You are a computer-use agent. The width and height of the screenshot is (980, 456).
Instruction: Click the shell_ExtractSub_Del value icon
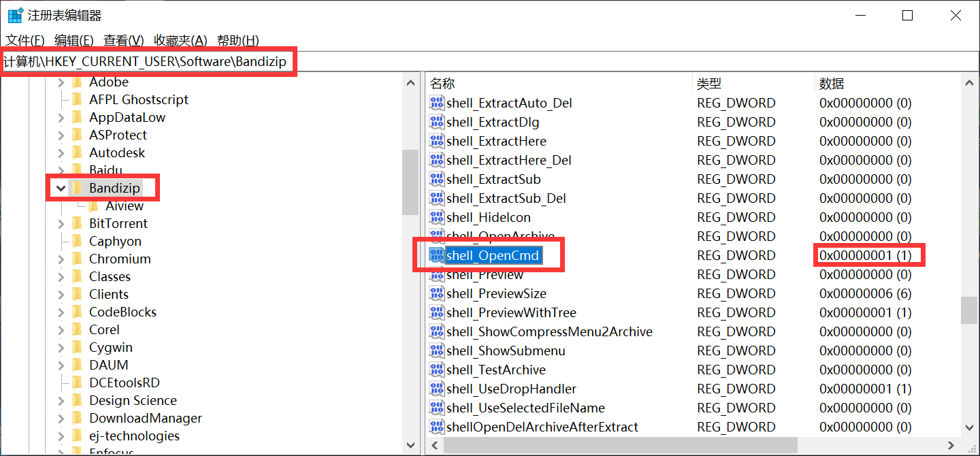[436, 199]
